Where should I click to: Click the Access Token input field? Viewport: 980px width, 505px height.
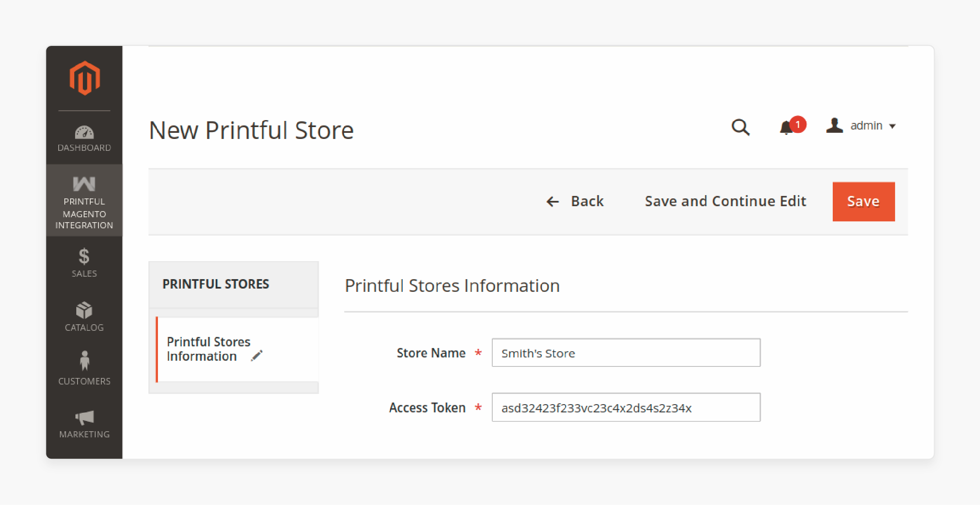[x=626, y=407]
